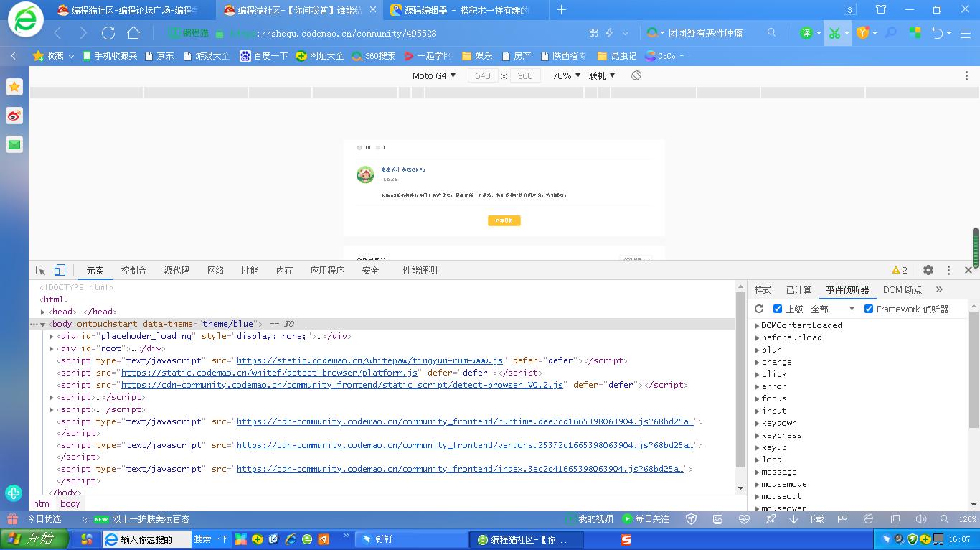Click the device height 360 field
980x550 pixels.
[x=525, y=75]
